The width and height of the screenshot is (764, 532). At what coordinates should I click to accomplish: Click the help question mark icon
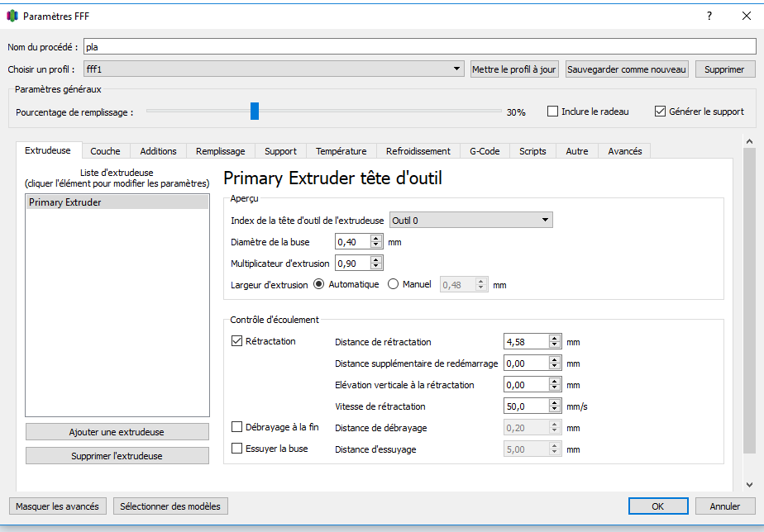709,16
